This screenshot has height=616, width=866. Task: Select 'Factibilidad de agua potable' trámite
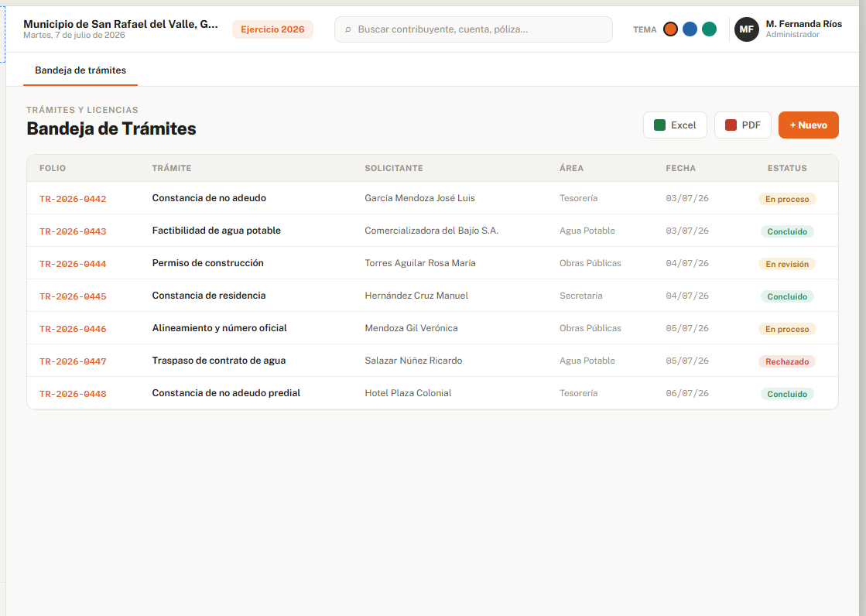(217, 231)
